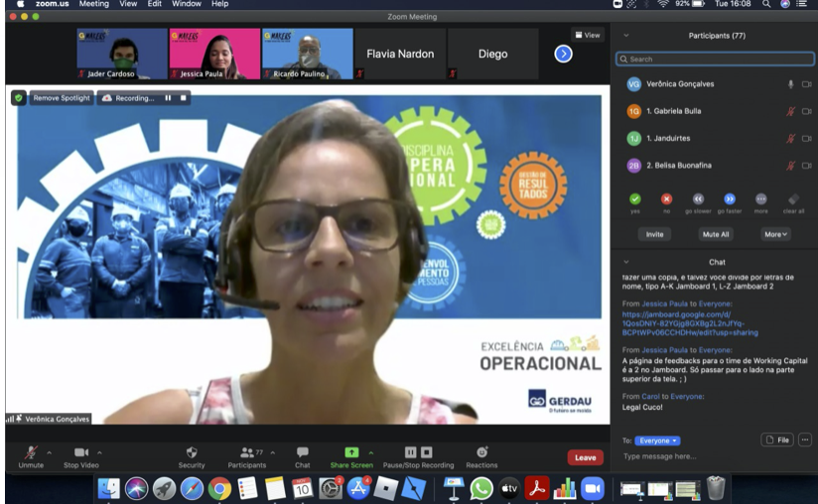Unmute the microphone in Zoom toolbar

click(32, 452)
